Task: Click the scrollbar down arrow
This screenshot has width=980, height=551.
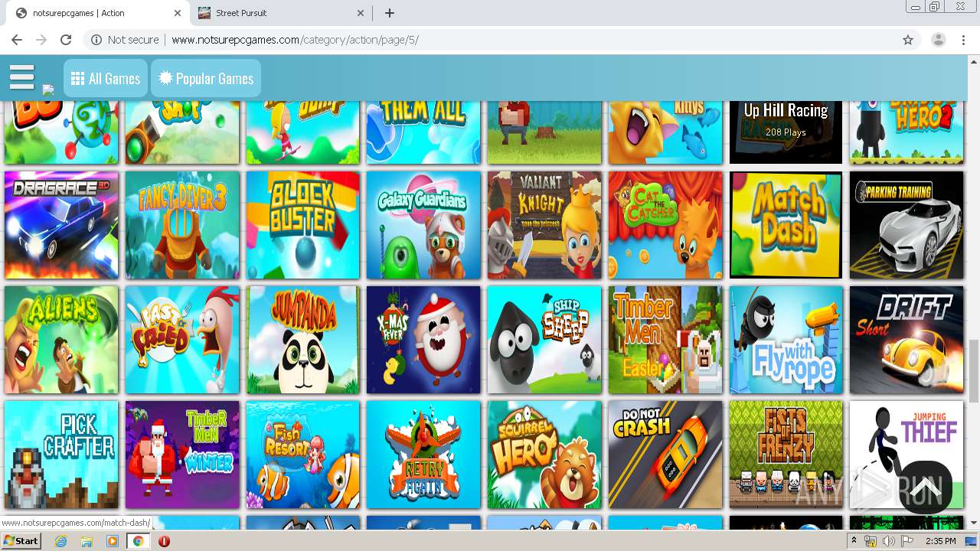Action: tap(973, 523)
